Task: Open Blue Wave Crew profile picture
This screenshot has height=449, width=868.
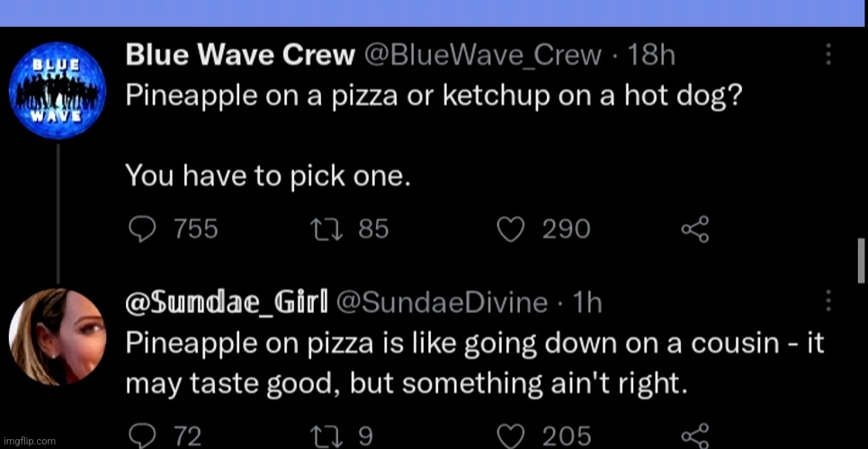Action: [57, 90]
